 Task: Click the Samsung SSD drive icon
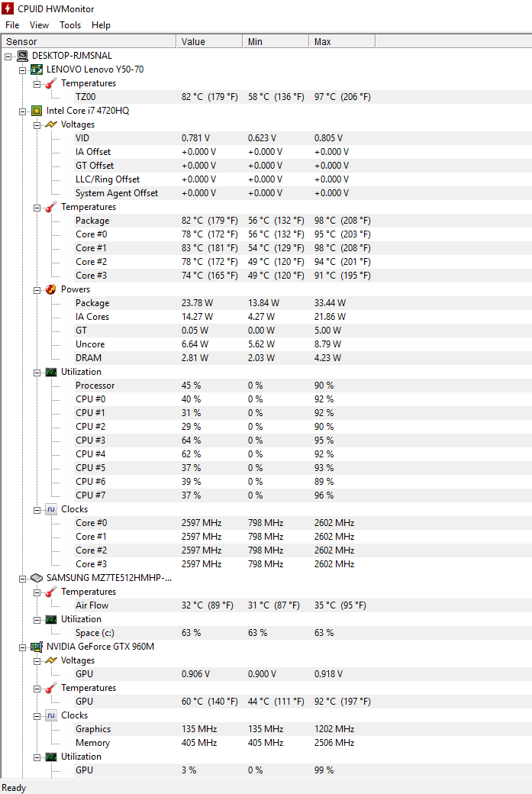pyautogui.click(x=37, y=578)
